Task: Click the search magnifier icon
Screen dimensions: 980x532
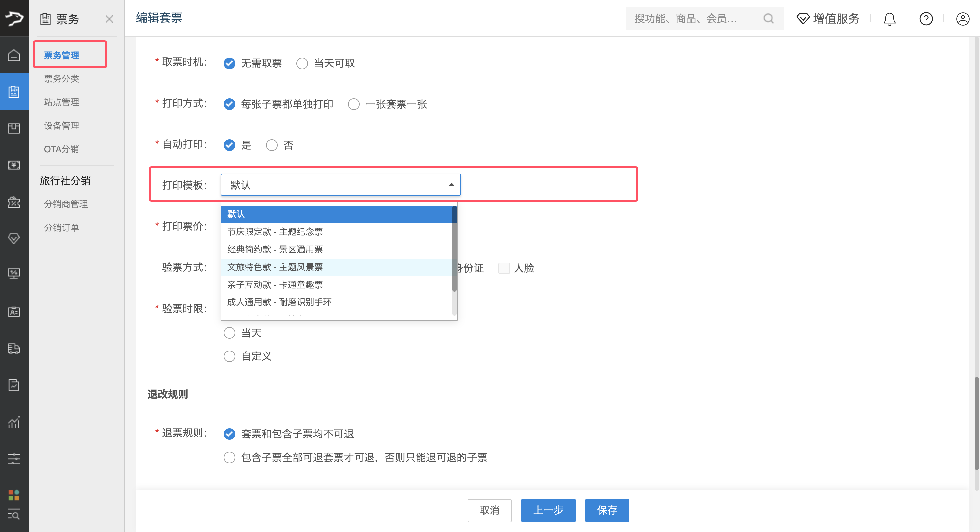Action: click(x=768, y=18)
